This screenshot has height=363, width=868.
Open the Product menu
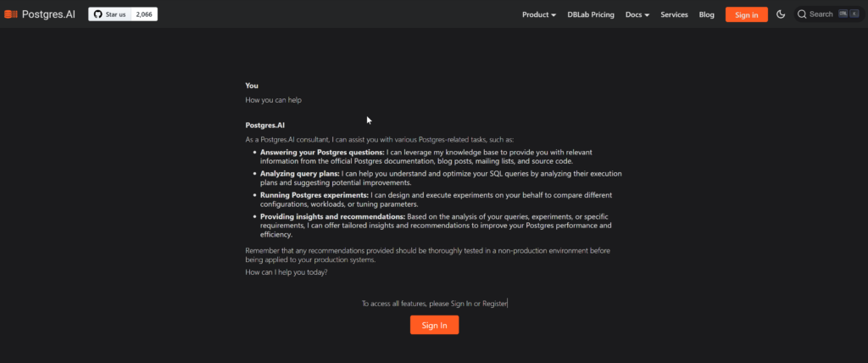pyautogui.click(x=535, y=14)
